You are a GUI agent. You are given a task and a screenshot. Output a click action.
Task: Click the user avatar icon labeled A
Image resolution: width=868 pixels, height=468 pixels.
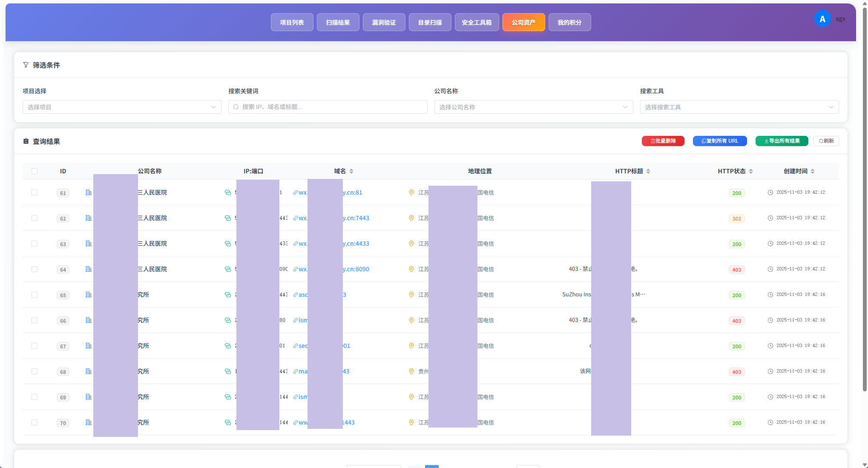(822, 19)
